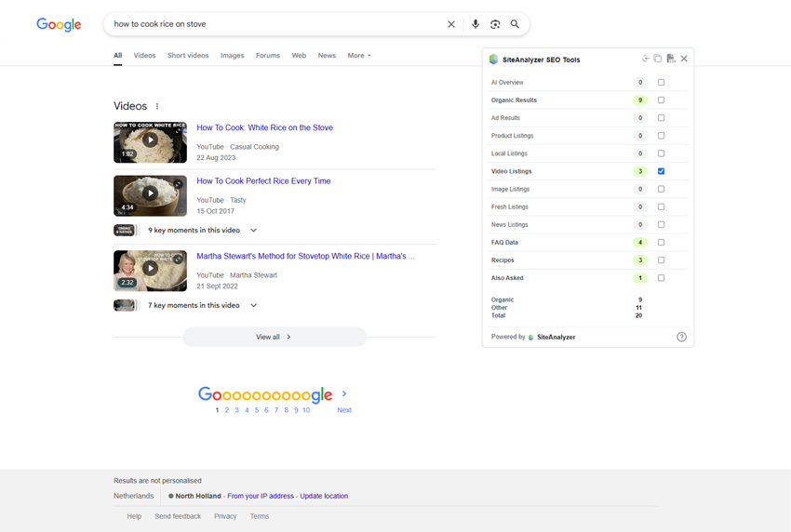Enable the Organic Results checkbox
The height and width of the screenshot is (532, 791).
[x=661, y=100]
